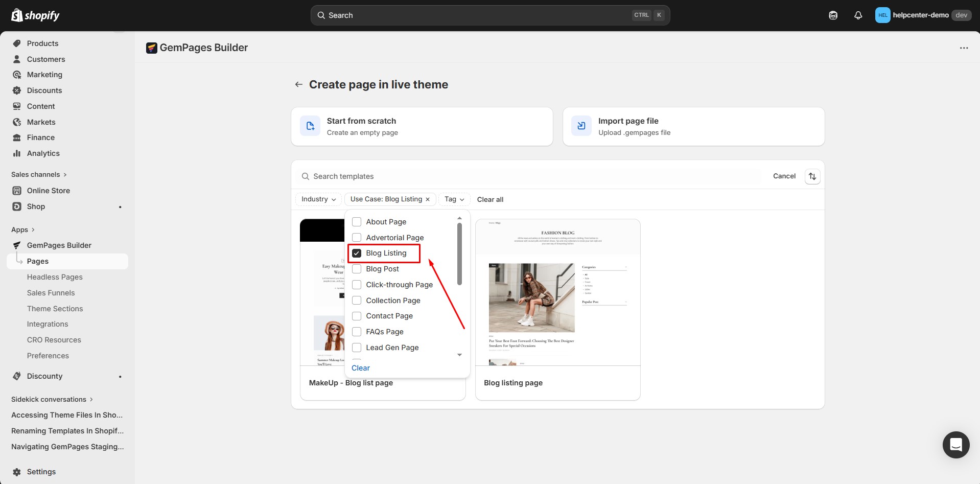Select the Blog listing page template thumbnail
This screenshot has height=484, width=980.
click(557, 292)
